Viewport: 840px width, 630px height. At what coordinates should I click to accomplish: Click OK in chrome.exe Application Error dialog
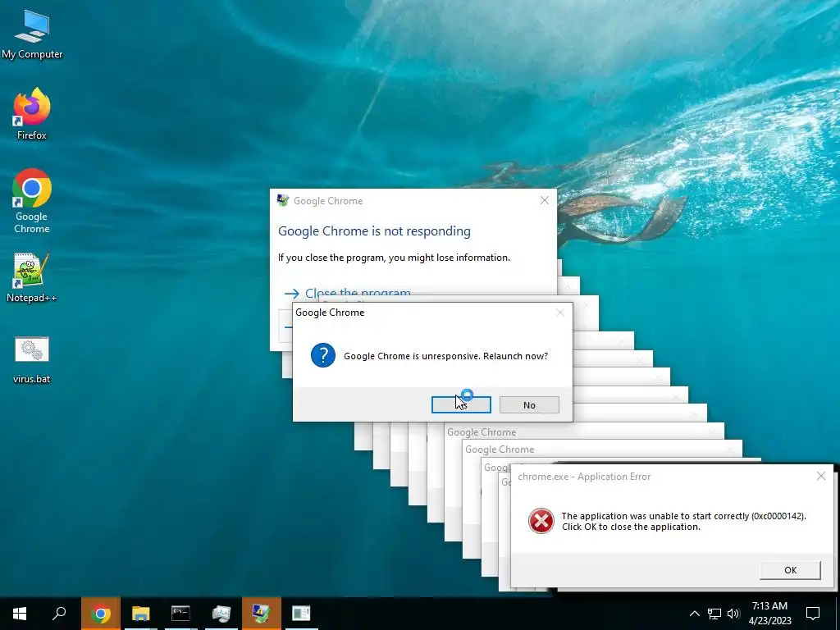point(790,570)
